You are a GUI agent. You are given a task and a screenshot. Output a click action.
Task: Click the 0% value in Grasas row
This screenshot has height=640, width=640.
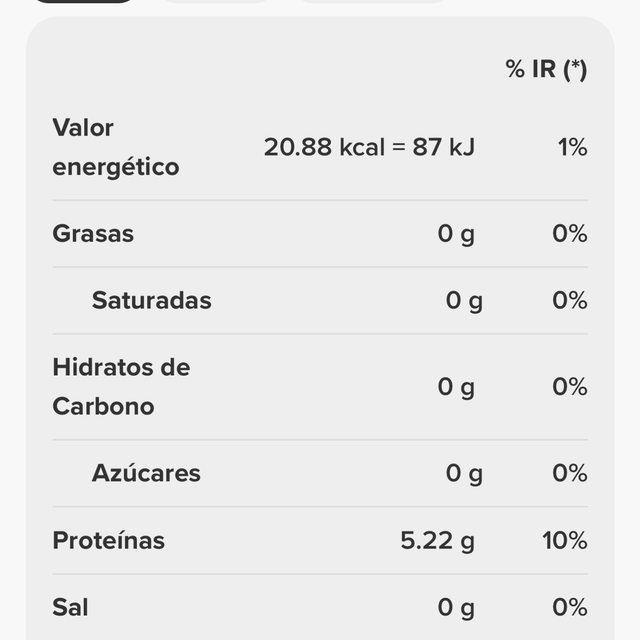coord(570,233)
